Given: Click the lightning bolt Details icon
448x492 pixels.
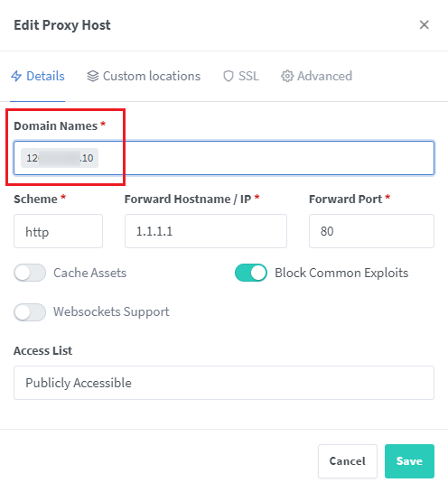Looking at the screenshot, I should tap(16, 76).
